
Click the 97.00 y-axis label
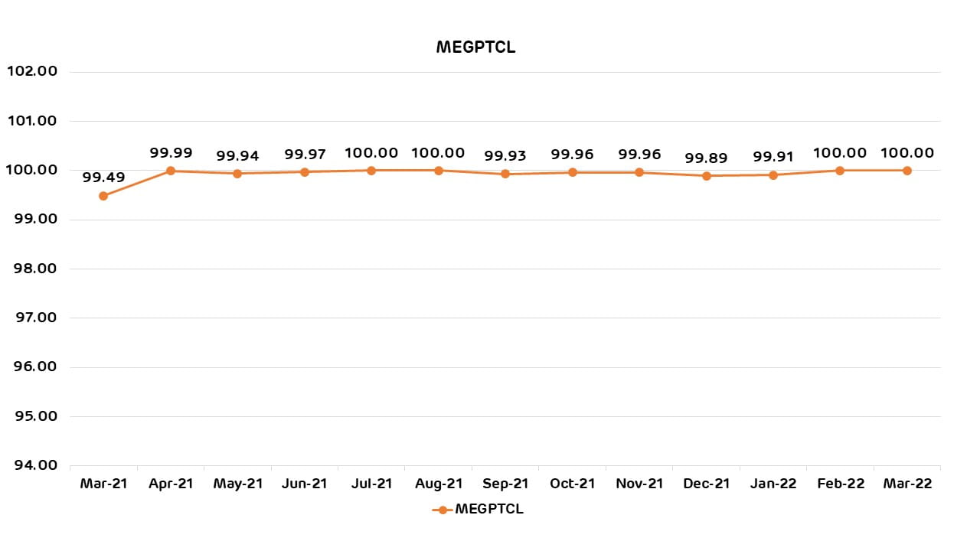(32, 318)
